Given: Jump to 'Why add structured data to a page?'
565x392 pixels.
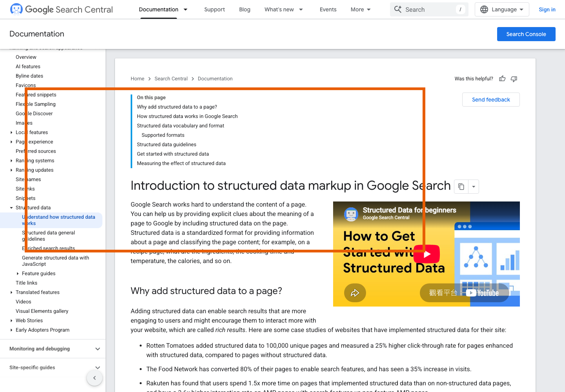Looking at the screenshot, I should coord(177,107).
